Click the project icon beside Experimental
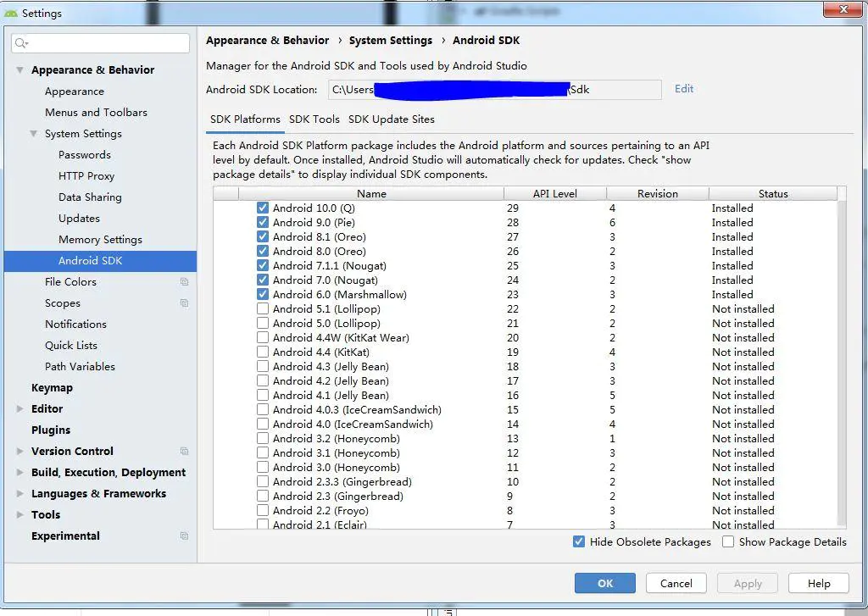This screenshot has width=868, height=616. point(184,536)
